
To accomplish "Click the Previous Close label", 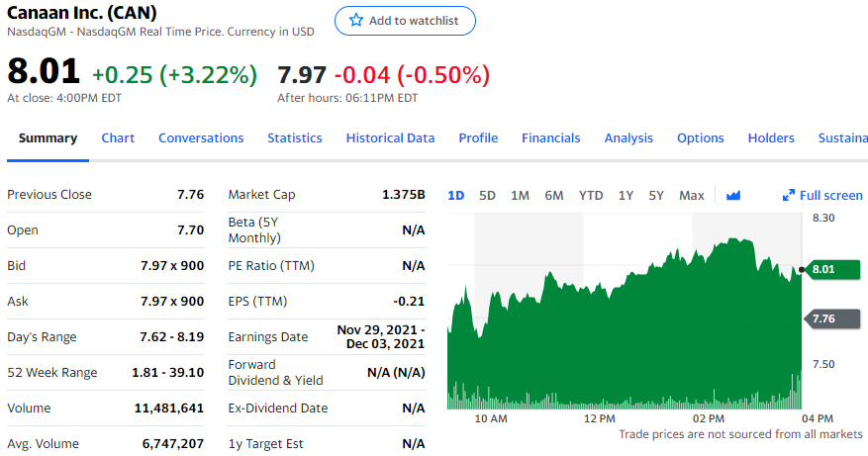I will (49, 195).
